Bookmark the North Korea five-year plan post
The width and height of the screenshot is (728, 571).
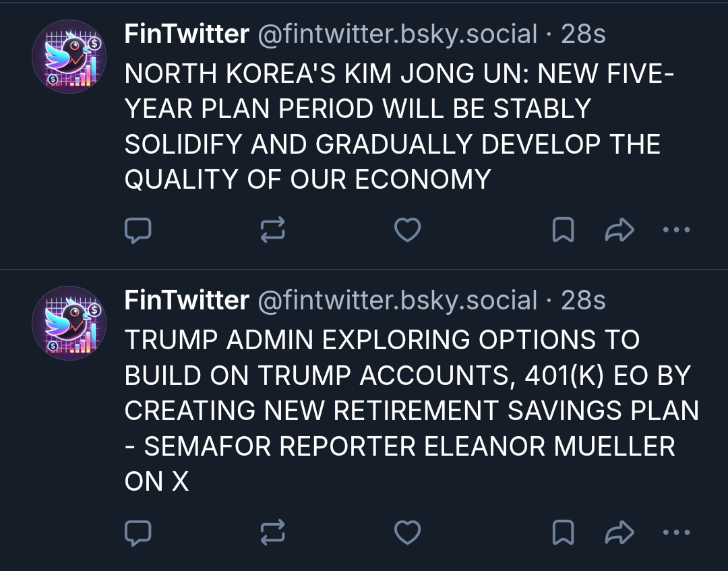point(563,231)
